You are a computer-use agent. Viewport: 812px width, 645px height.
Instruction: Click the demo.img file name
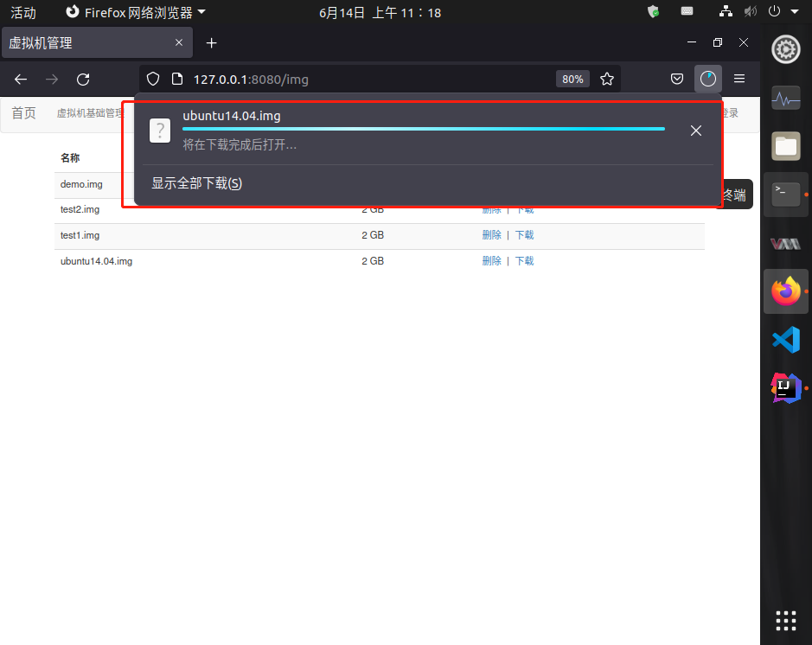[x=81, y=184]
